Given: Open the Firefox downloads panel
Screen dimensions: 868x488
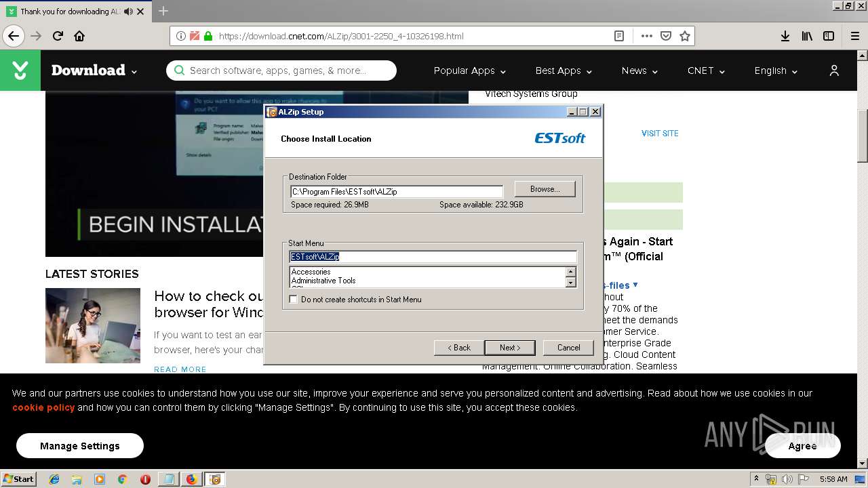Looking at the screenshot, I should (x=785, y=36).
